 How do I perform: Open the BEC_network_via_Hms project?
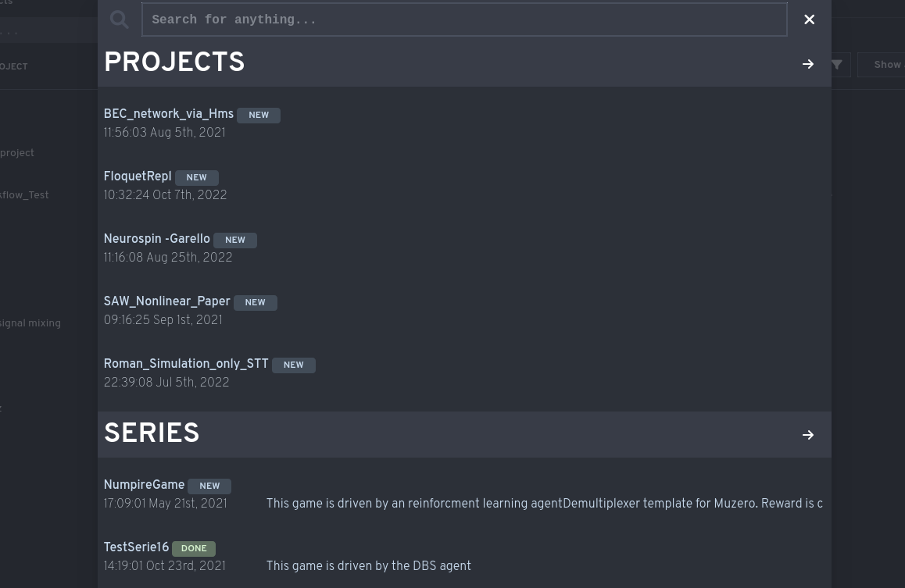169,115
